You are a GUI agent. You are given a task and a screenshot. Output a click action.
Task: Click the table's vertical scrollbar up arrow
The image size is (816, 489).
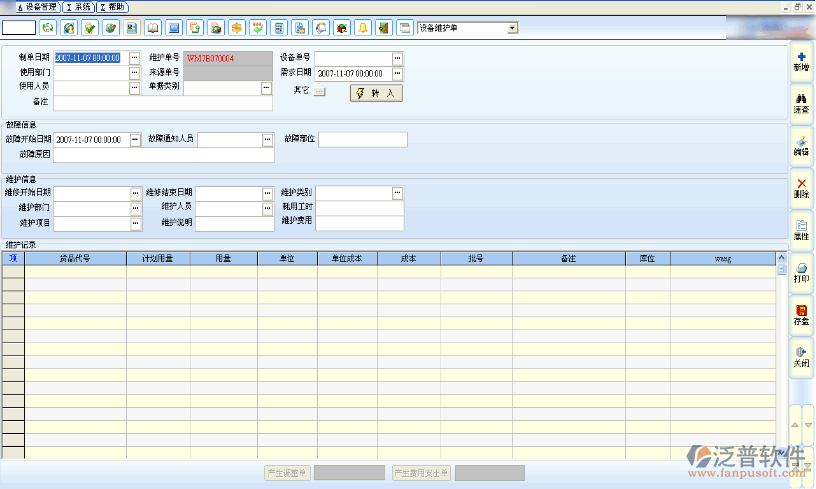(781, 258)
